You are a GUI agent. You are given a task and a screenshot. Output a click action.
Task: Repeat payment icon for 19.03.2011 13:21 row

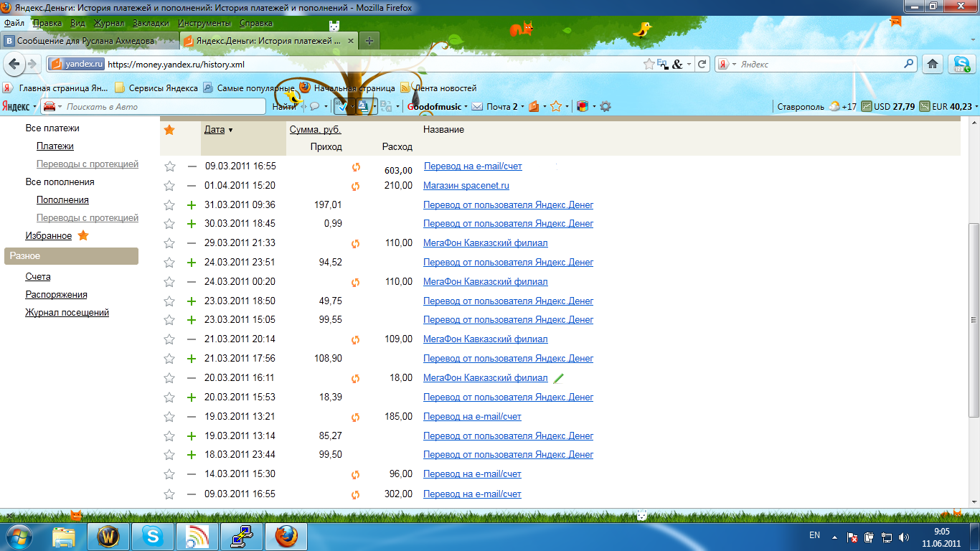[x=355, y=417]
